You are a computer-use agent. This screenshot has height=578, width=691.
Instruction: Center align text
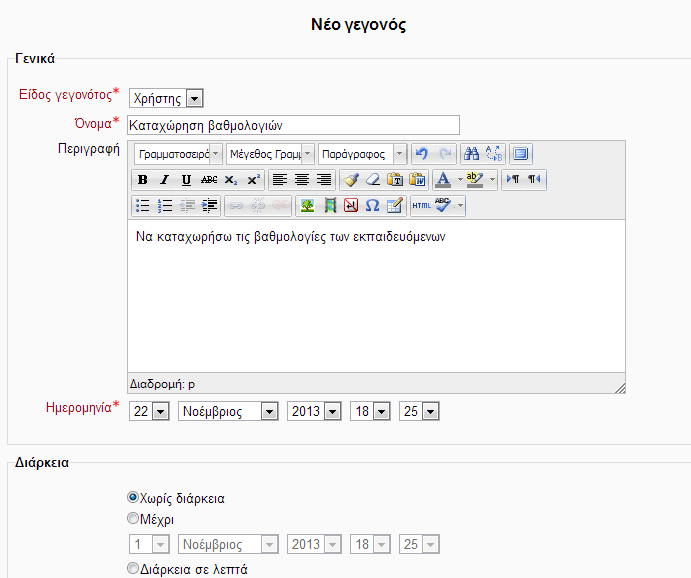pyautogui.click(x=302, y=180)
